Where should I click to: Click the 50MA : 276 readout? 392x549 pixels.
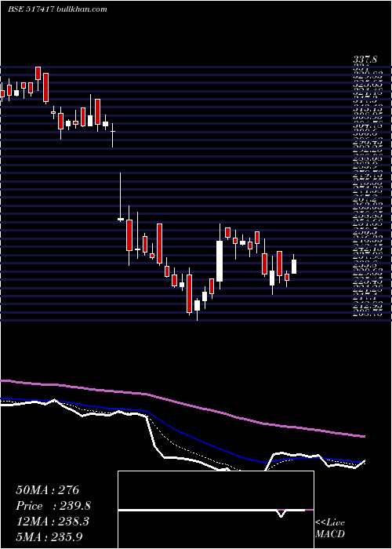48,490
